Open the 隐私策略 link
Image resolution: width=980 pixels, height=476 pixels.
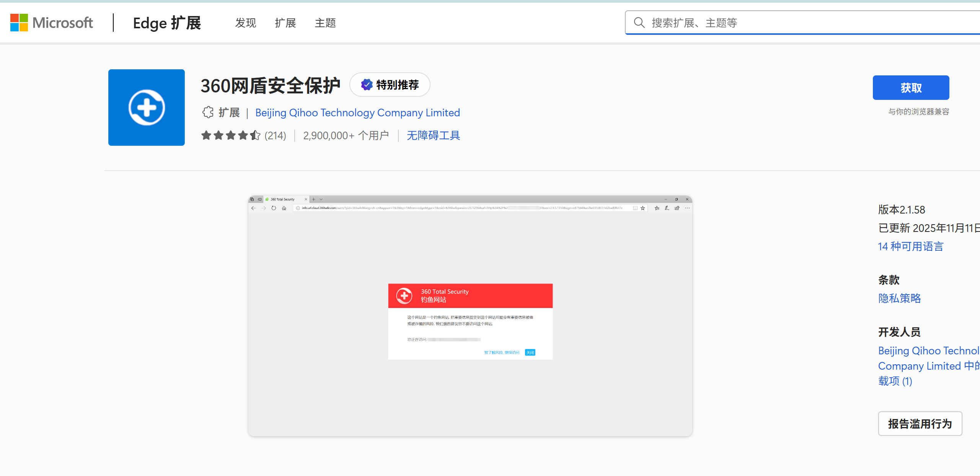point(900,298)
